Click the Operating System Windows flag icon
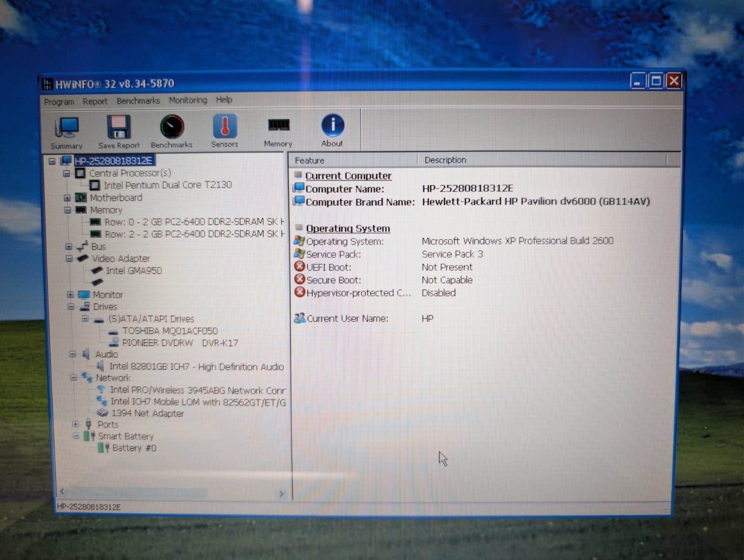The height and width of the screenshot is (560, 744). tap(299, 241)
